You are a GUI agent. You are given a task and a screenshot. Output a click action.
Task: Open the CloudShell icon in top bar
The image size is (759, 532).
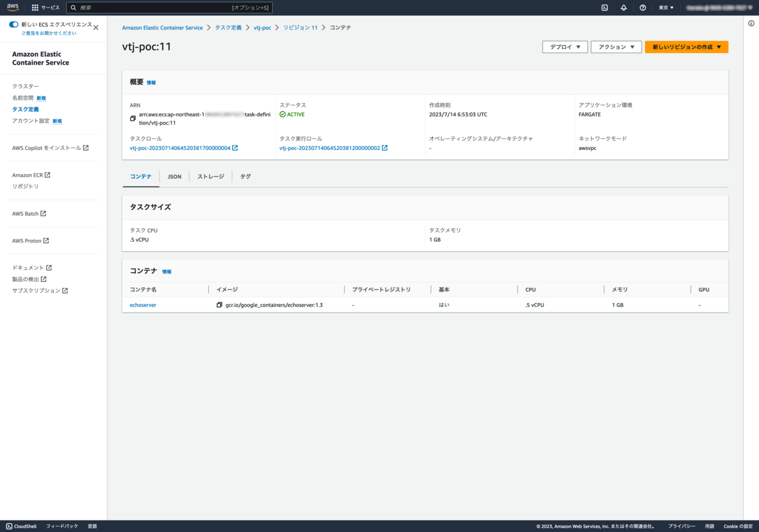[x=605, y=8]
